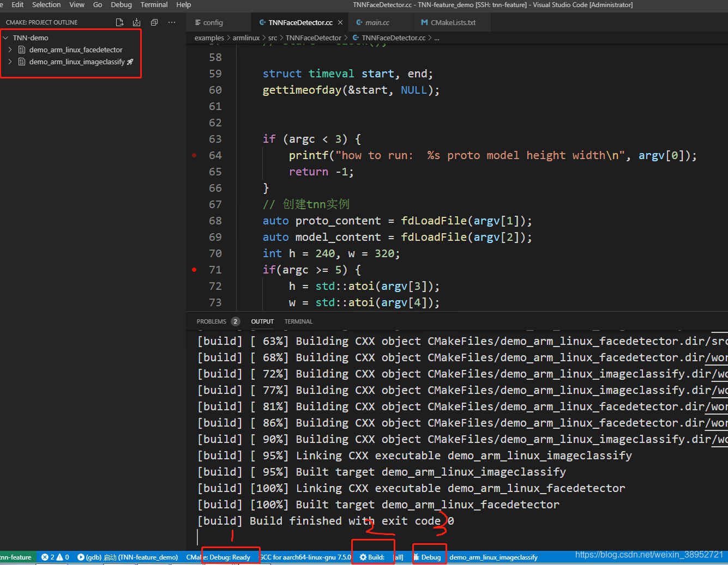Click the binary file icon beside demo_arm_linux_facedetector

click(x=22, y=50)
